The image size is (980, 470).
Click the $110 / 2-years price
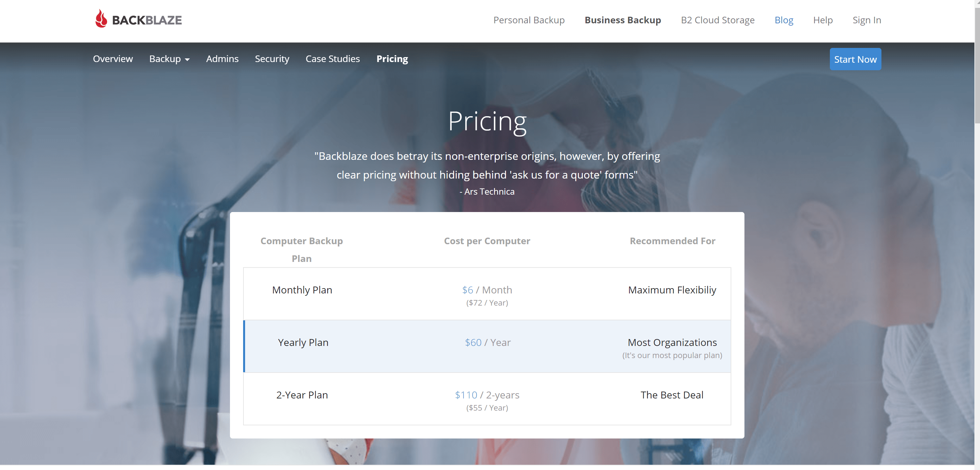pos(487,395)
